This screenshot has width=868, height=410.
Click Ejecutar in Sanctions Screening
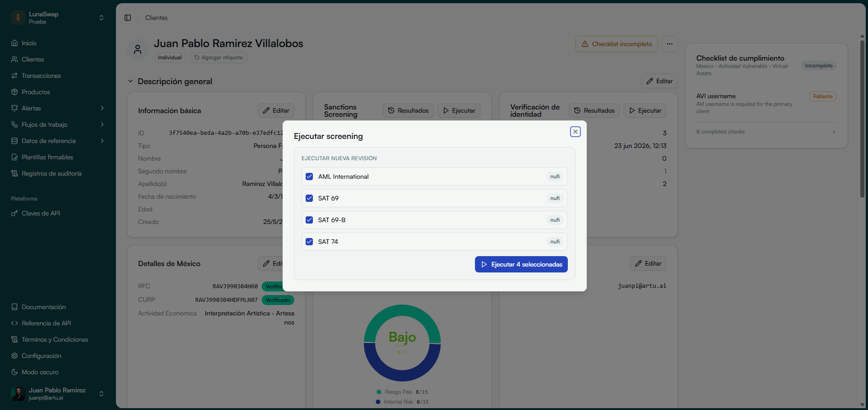(459, 110)
